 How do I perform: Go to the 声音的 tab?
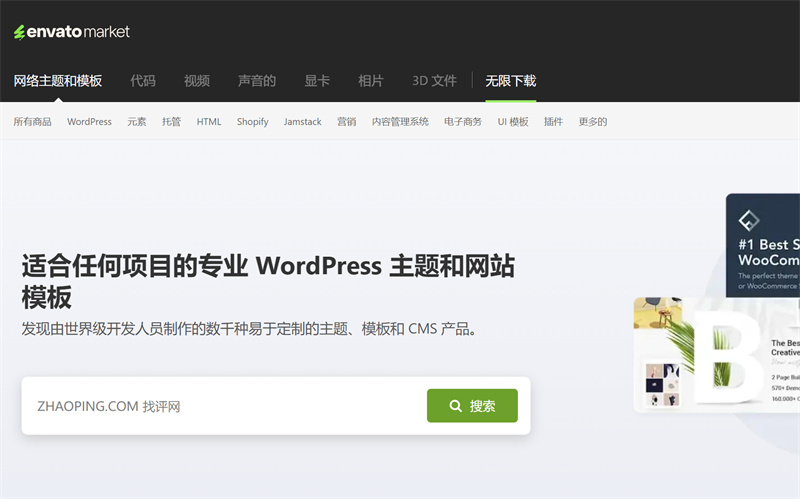coord(257,81)
